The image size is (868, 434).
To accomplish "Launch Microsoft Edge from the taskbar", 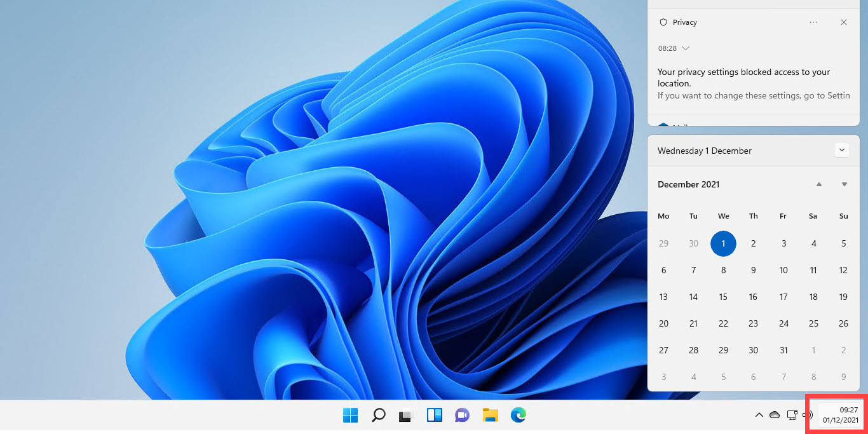I will tap(519, 415).
